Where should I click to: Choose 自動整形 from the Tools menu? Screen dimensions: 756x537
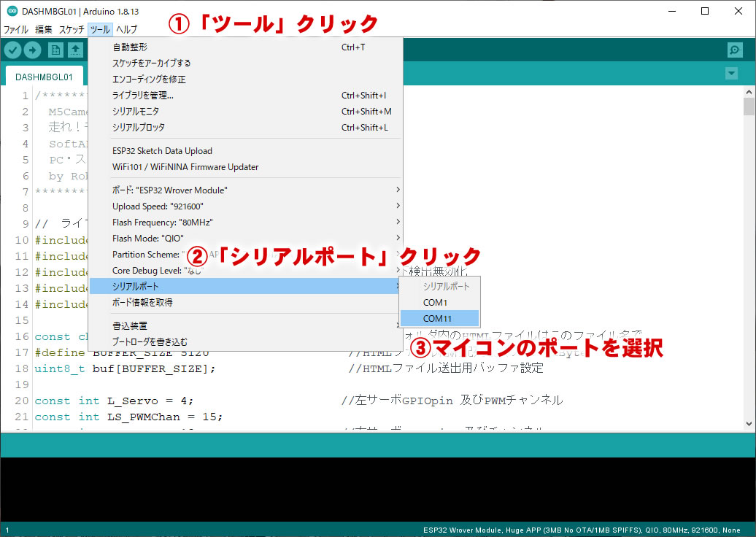click(x=246, y=47)
